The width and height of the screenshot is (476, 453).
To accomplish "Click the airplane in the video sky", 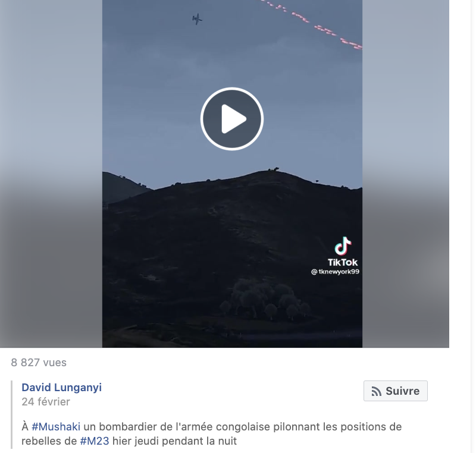I will (197, 19).
